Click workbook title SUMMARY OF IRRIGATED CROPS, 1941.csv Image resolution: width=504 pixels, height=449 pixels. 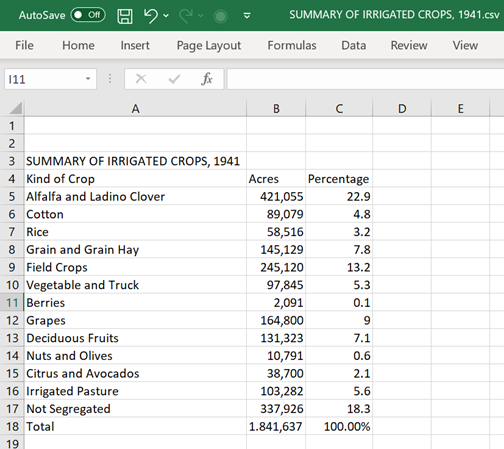coord(394,15)
